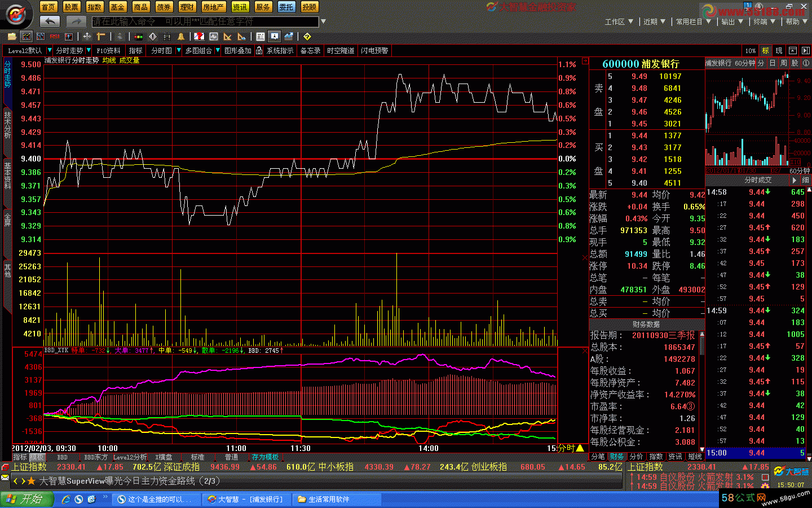Click the 开始 Start button

27,499
